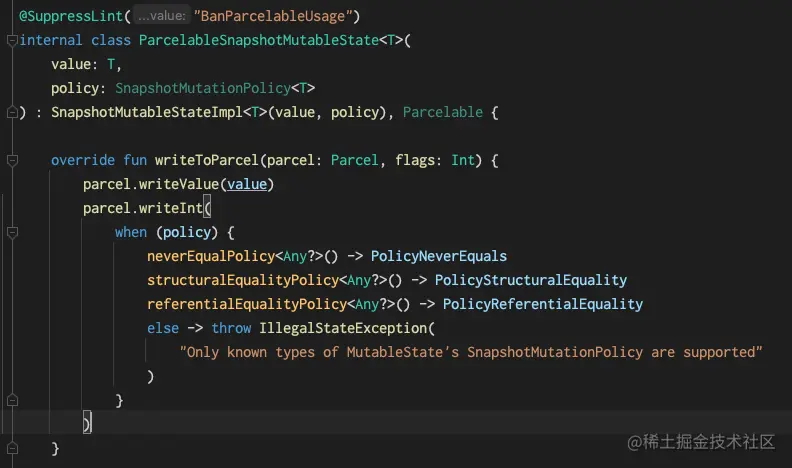
Task: Click the ParcelableSnapshotMutableState class name
Action: point(259,40)
